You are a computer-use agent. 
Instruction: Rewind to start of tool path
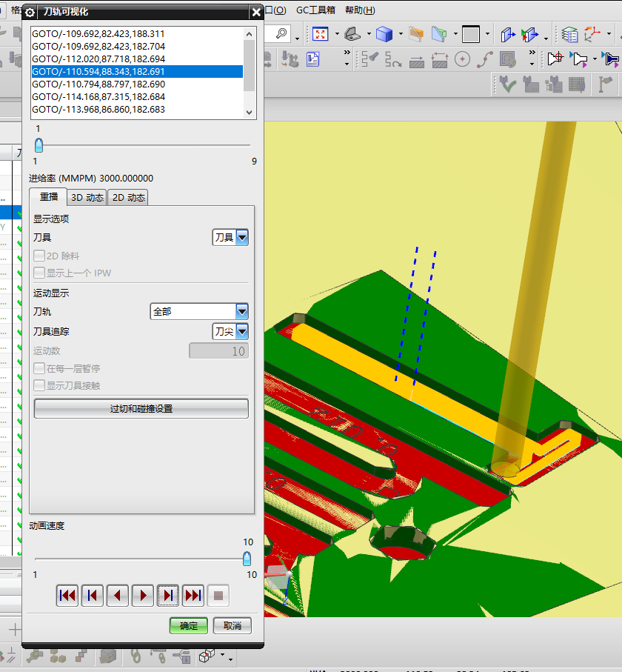coord(67,595)
